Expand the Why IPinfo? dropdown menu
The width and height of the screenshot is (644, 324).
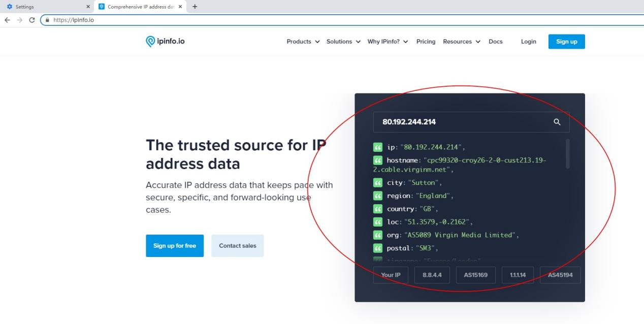pos(388,42)
